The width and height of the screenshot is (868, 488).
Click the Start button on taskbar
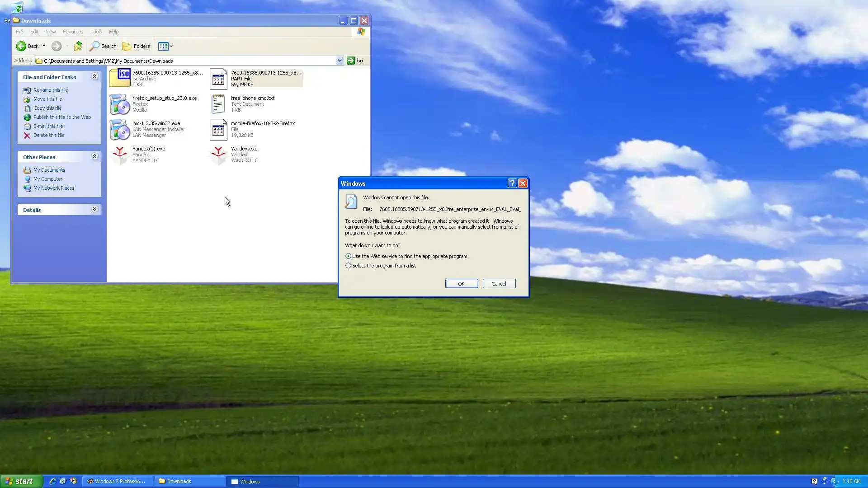(x=21, y=481)
